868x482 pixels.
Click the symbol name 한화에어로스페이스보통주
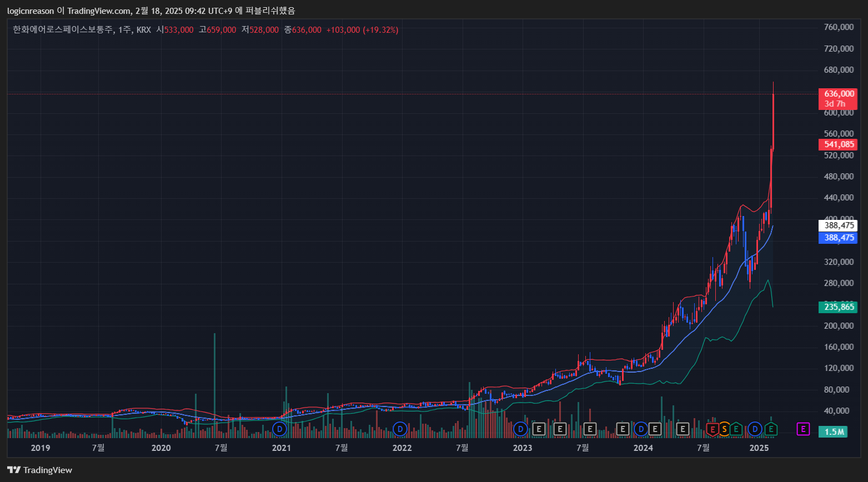[x=63, y=29]
